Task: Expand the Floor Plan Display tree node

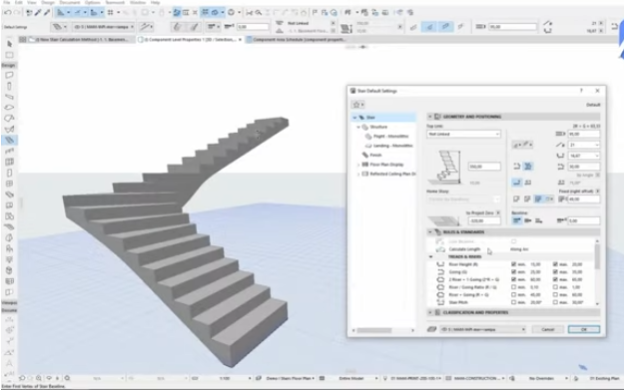Action: tap(358, 164)
